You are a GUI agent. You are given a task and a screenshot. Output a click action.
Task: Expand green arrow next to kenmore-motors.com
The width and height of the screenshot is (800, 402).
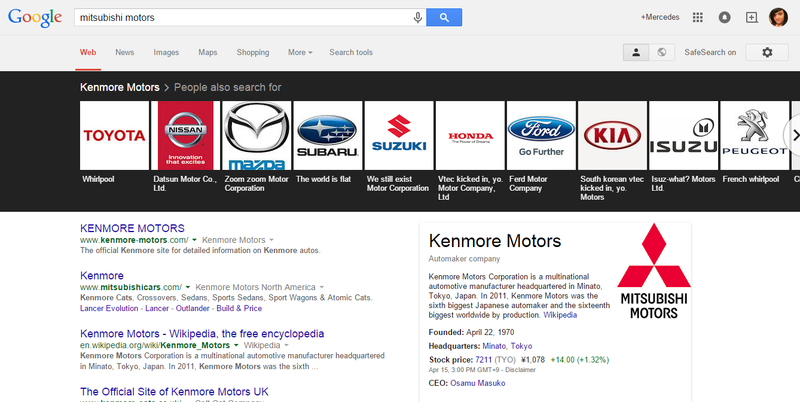(x=195, y=240)
